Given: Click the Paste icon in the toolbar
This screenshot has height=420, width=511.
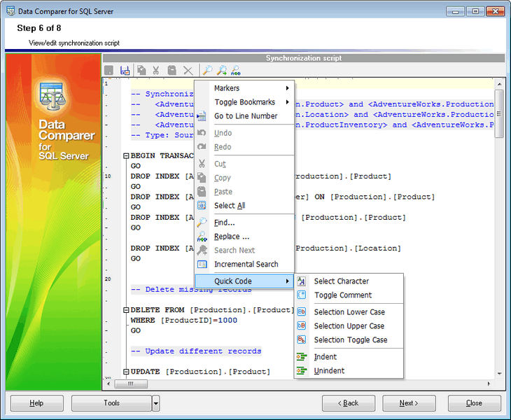Looking at the screenshot, I should point(171,70).
